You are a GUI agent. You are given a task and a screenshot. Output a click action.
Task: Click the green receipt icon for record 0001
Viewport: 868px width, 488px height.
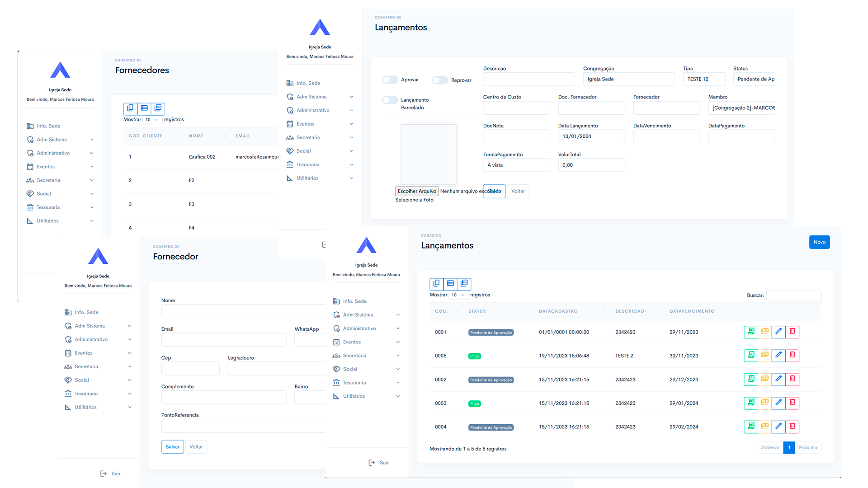pos(751,332)
